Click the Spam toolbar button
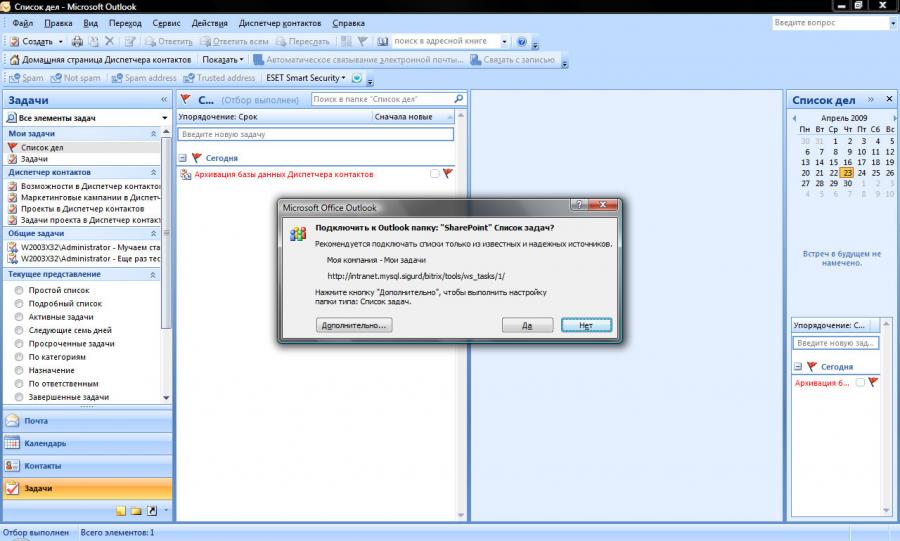The height and width of the screenshot is (541, 900). [26, 78]
